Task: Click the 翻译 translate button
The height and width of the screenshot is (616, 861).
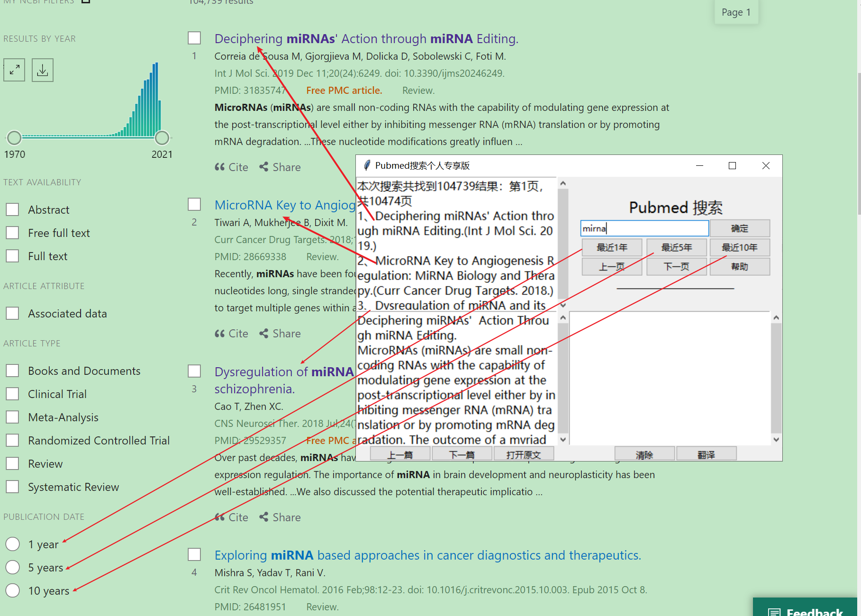Action: (707, 453)
